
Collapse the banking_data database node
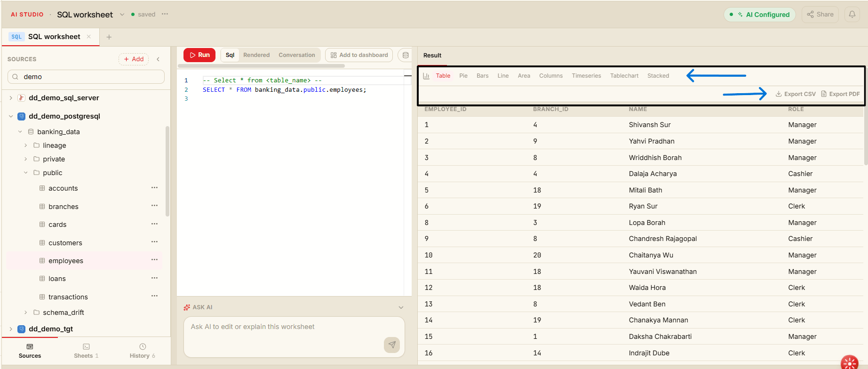20,132
